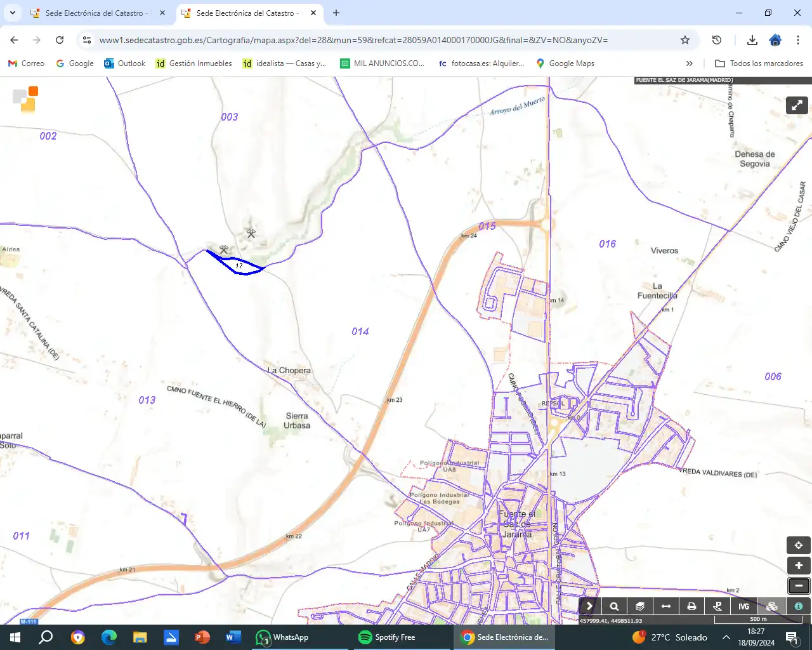Click polygon label 003
The width and height of the screenshot is (812, 650).
tap(230, 117)
